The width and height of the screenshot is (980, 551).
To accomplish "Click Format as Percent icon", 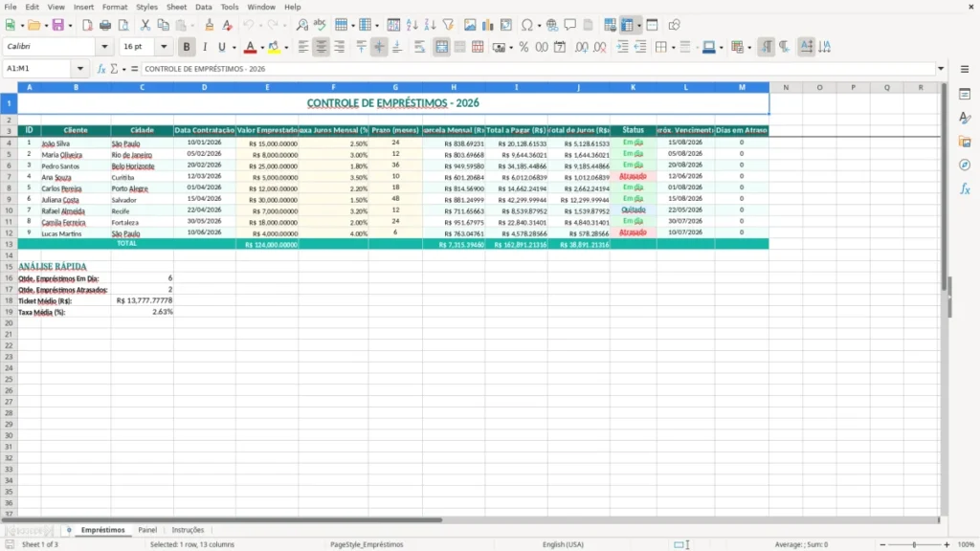I will coord(523,47).
